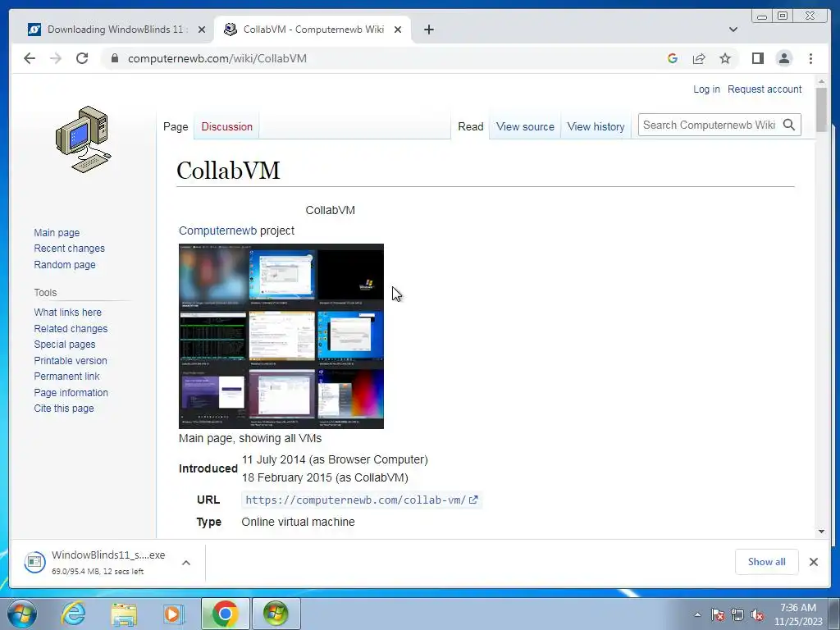Open the View history tab
Viewport: 840px width, 630px height.
tap(596, 127)
